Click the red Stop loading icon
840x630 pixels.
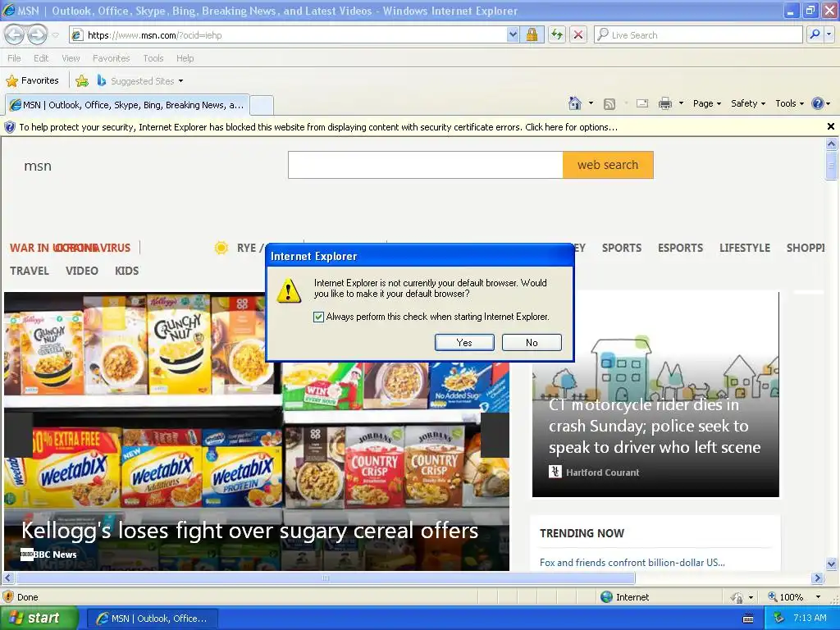(x=578, y=34)
